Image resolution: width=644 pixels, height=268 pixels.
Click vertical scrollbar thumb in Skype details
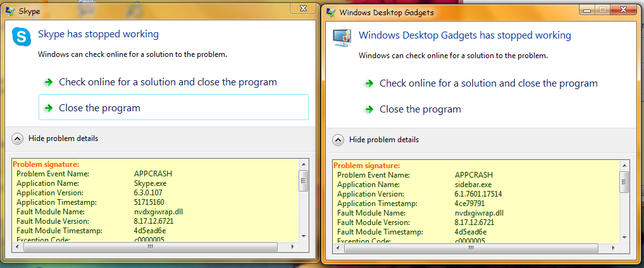click(x=304, y=181)
